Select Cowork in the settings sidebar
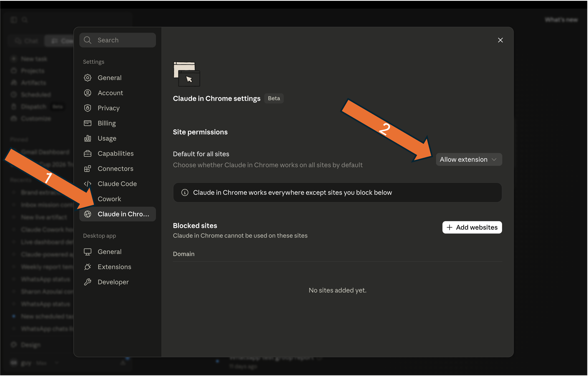 pos(117,199)
